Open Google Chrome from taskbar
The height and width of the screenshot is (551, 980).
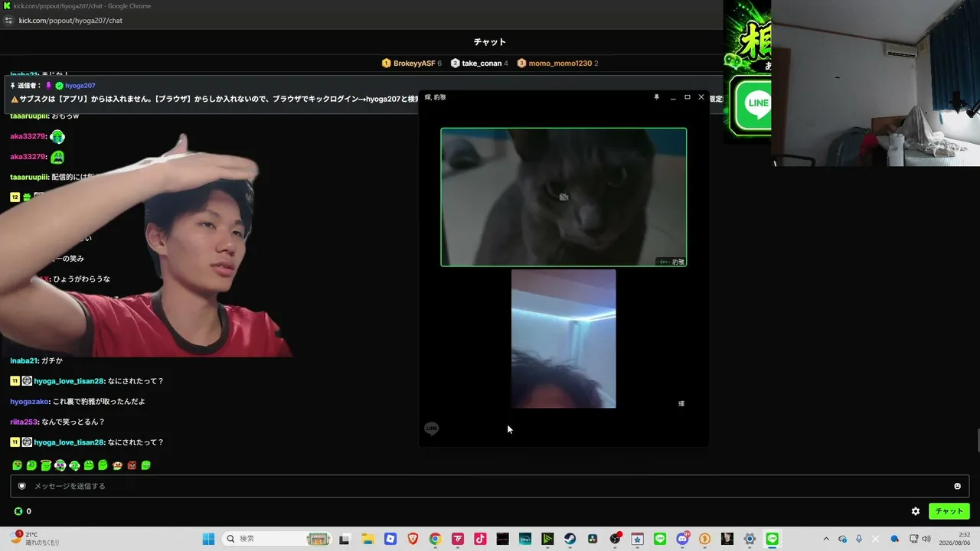[435, 539]
